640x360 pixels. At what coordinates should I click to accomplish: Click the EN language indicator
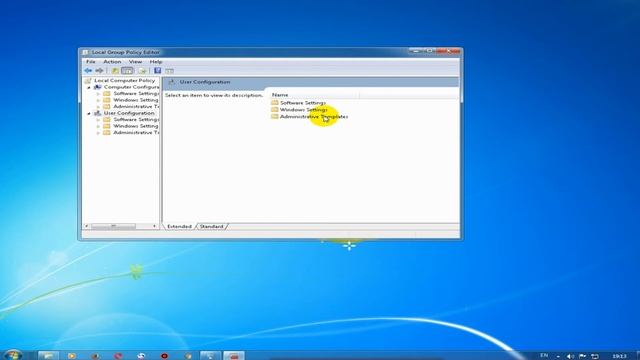[x=544, y=356]
